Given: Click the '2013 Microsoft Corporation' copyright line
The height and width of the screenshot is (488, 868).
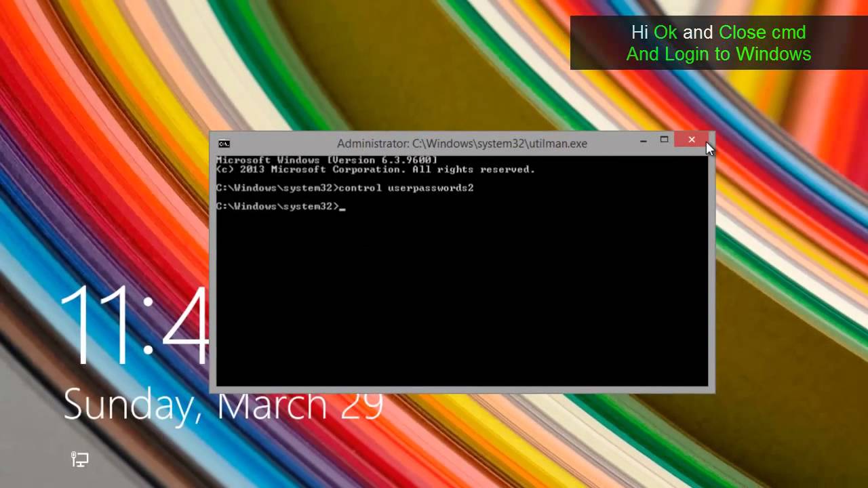Looking at the screenshot, I should coord(376,169).
